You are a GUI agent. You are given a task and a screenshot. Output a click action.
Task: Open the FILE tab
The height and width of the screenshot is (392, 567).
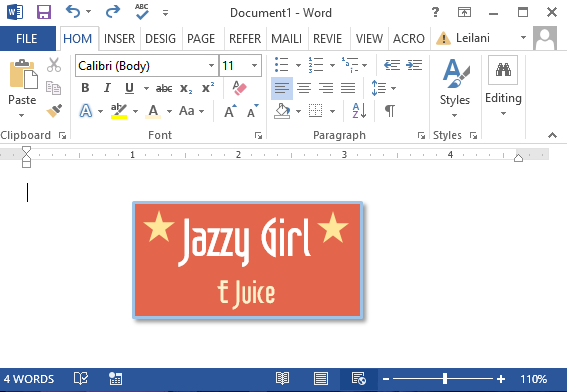tap(27, 38)
